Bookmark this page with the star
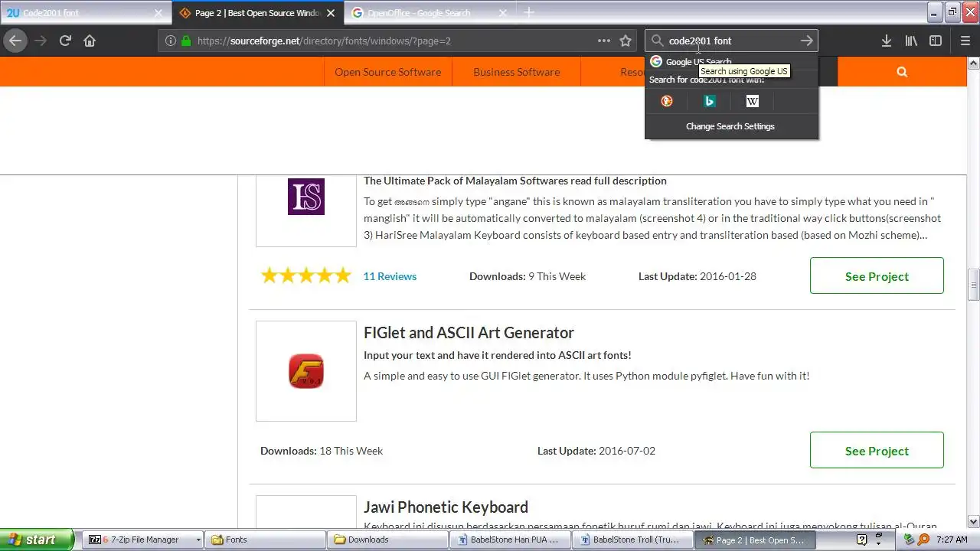The width and height of the screenshot is (980, 551). (626, 41)
